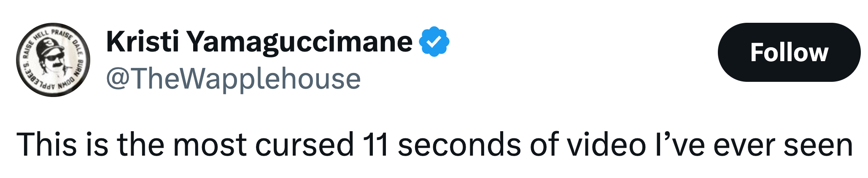Open the @TheWapplehouse handle link
This screenshot has height=178, width=868.
click(x=234, y=79)
